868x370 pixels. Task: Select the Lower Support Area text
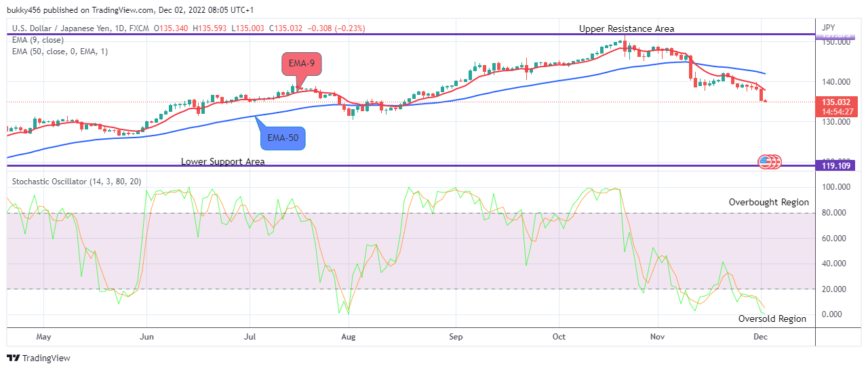tap(222, 161)
